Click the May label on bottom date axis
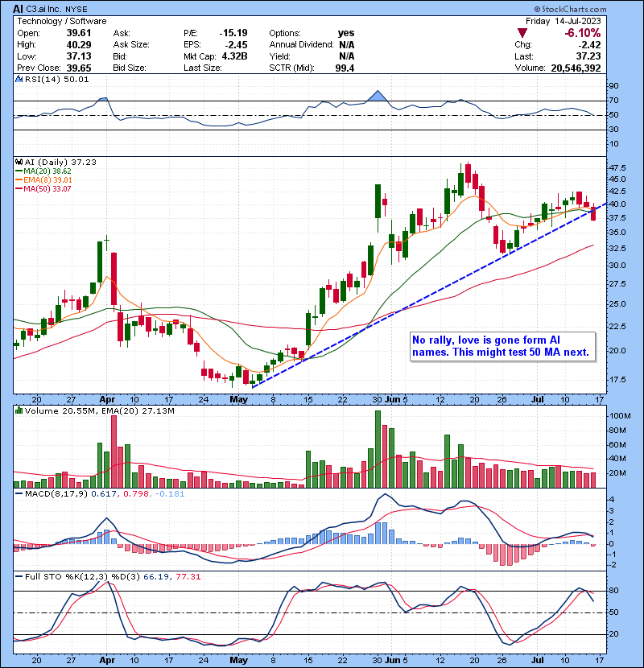 [236, 658]
